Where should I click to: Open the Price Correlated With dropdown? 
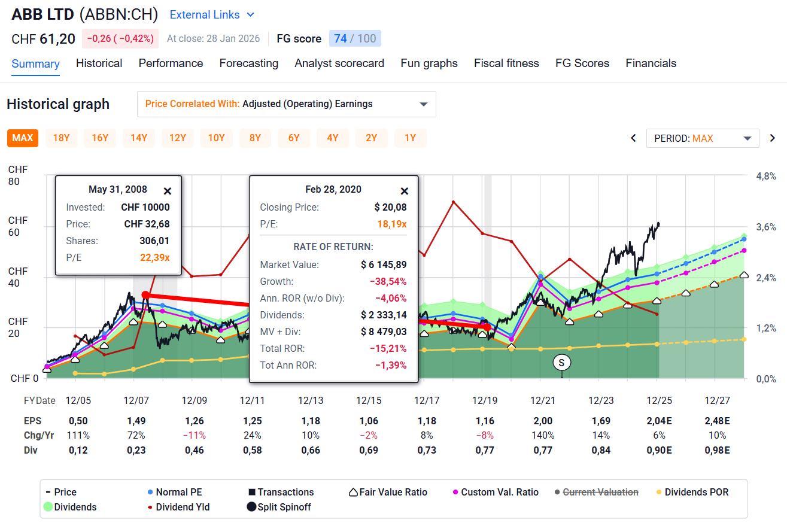[x=287, y=104]
